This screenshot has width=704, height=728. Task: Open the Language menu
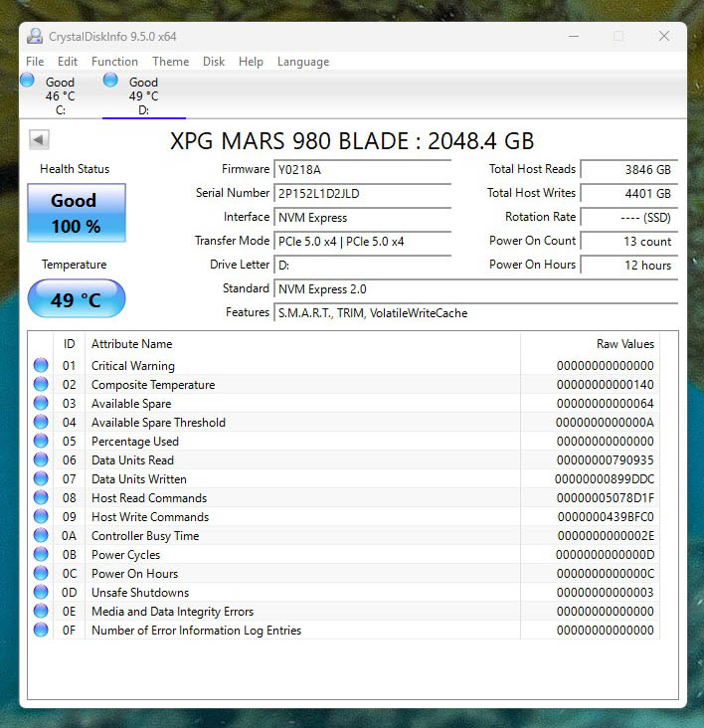303,62
